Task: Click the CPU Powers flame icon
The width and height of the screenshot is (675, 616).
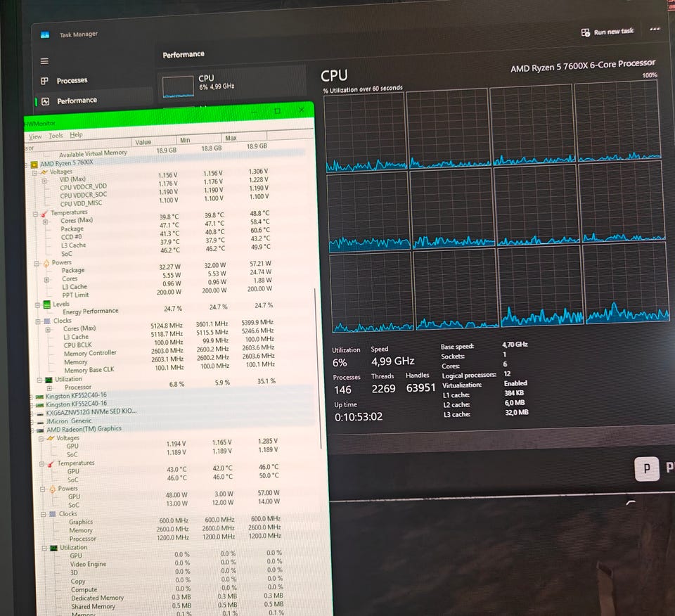Action: [46, 263]
